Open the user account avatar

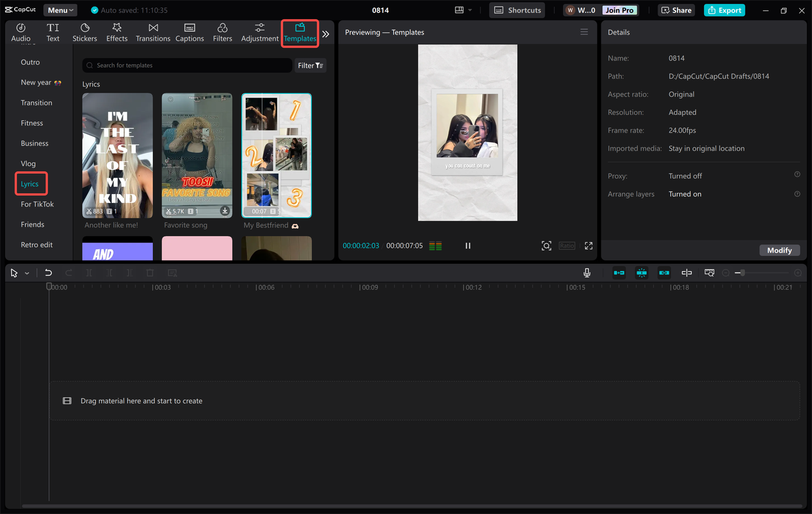[570, 10]
